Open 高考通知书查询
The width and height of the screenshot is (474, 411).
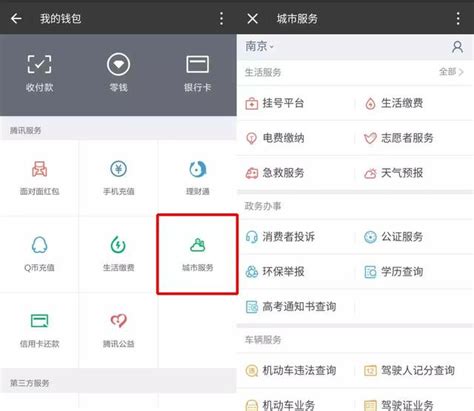tap(291, 307)
